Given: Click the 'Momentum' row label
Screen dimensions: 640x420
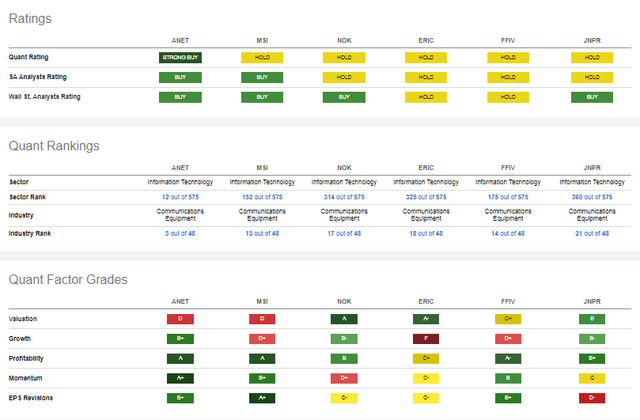Looking at the screenshot, I should [25, 378].
